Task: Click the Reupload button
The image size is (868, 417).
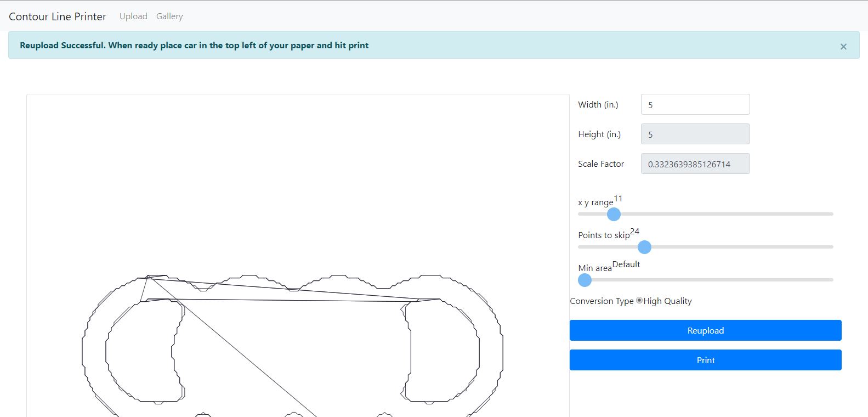Action: (x=706, y=330)
